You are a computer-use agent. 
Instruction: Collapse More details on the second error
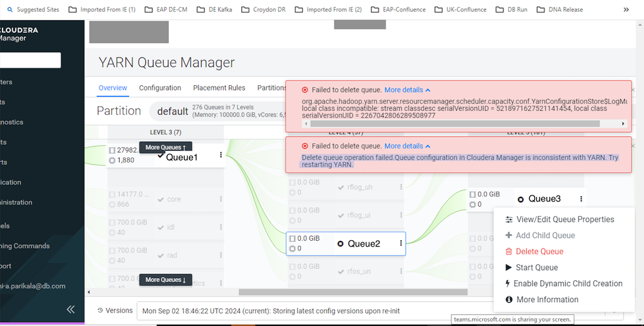407,146
